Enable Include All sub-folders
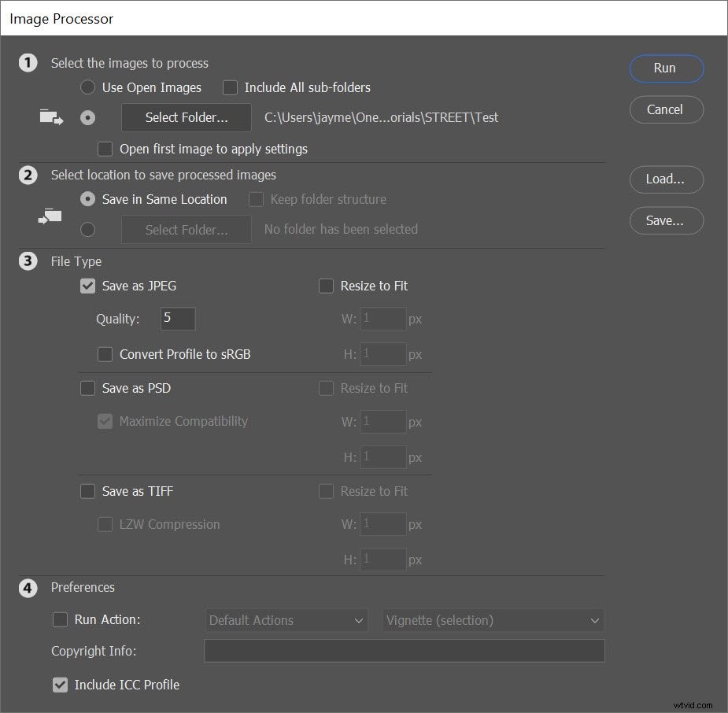 (230, 87)
